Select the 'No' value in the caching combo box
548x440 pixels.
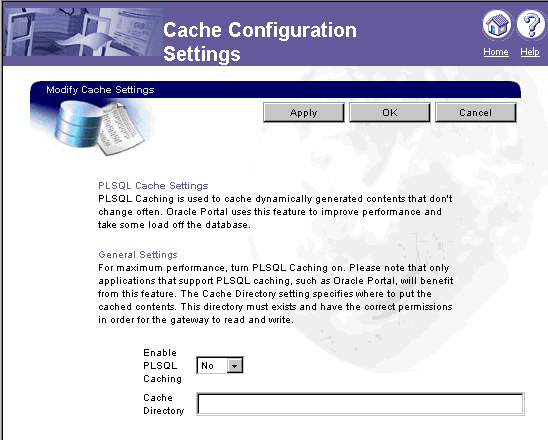pos(212,366)
